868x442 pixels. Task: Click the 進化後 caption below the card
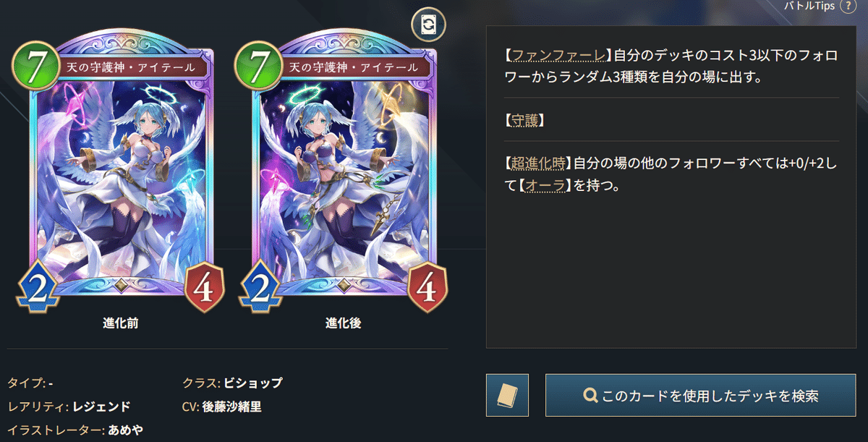pyautogui.click(x=343, y=323)
